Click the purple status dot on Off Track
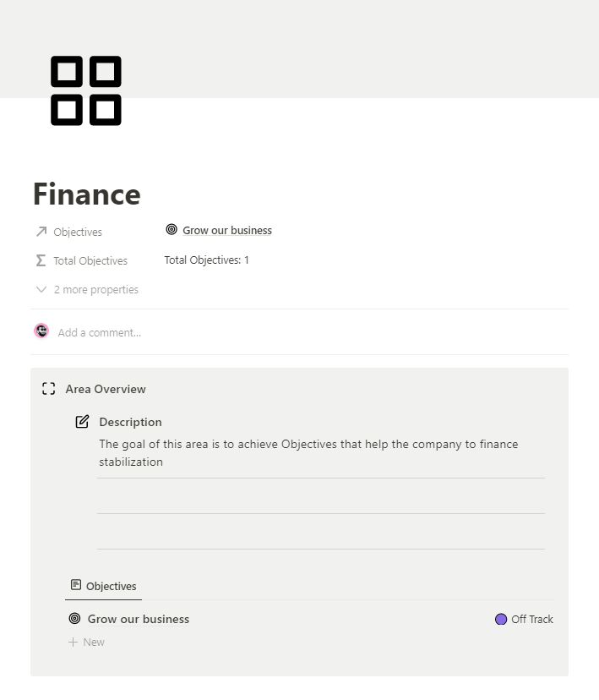Screen dimensions: 599x700 click(501, 619)
